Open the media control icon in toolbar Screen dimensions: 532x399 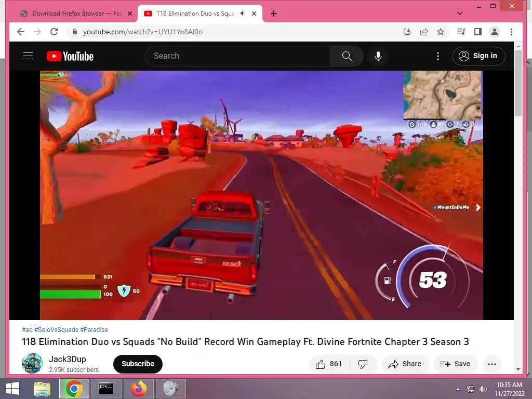point(461,32)
